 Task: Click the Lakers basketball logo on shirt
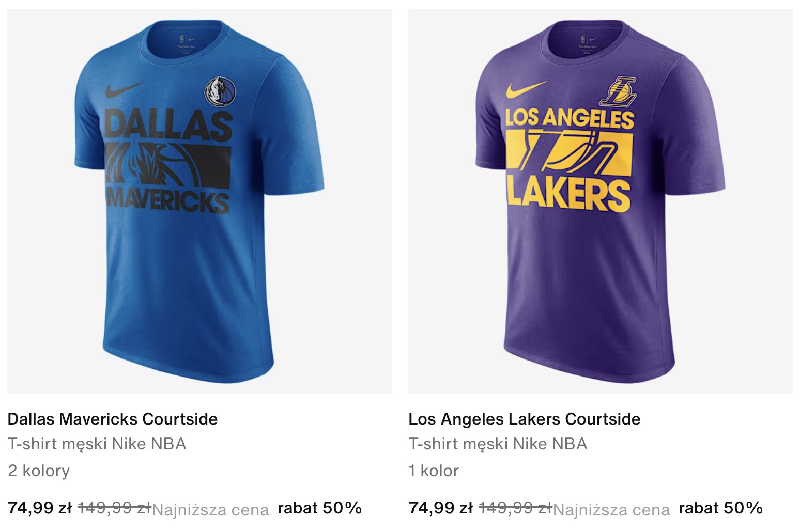pos(619,92)
